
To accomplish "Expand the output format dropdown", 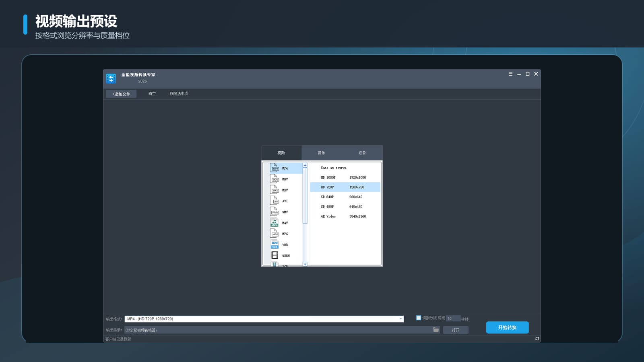I will tap(400, 319).
